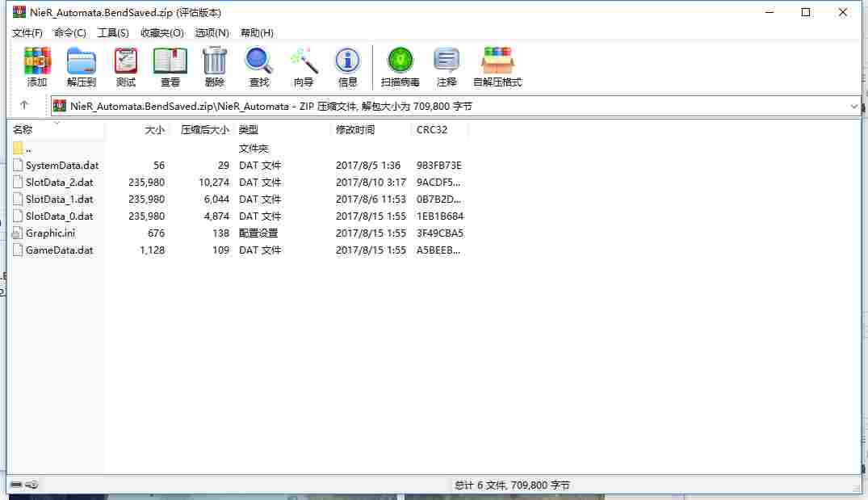The width and height of the screenshot is (868, 500).
Task: Click packed size 4,874 cell
Action: tap(216, 216)
